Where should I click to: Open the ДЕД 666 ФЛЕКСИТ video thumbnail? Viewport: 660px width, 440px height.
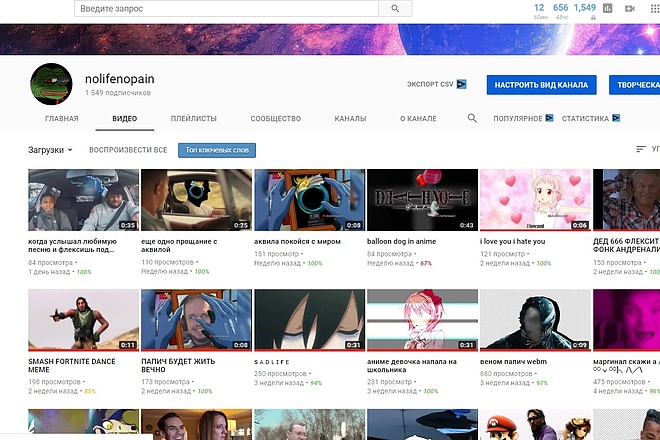tap(626, 200)
